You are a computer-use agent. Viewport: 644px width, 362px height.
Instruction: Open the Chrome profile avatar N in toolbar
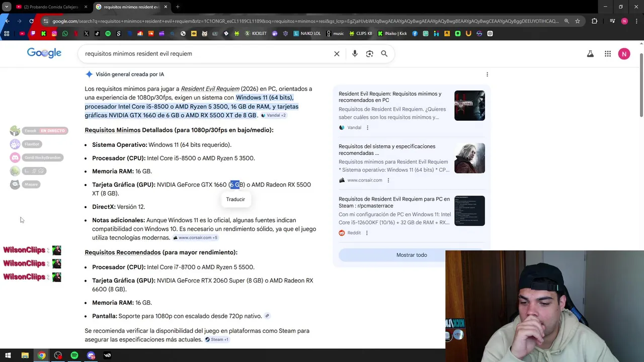624,21
